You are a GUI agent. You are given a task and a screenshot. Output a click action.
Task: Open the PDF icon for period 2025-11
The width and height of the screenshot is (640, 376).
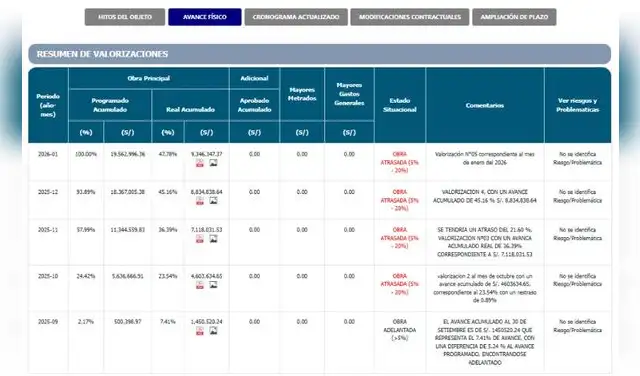click(x=200, y=239)
